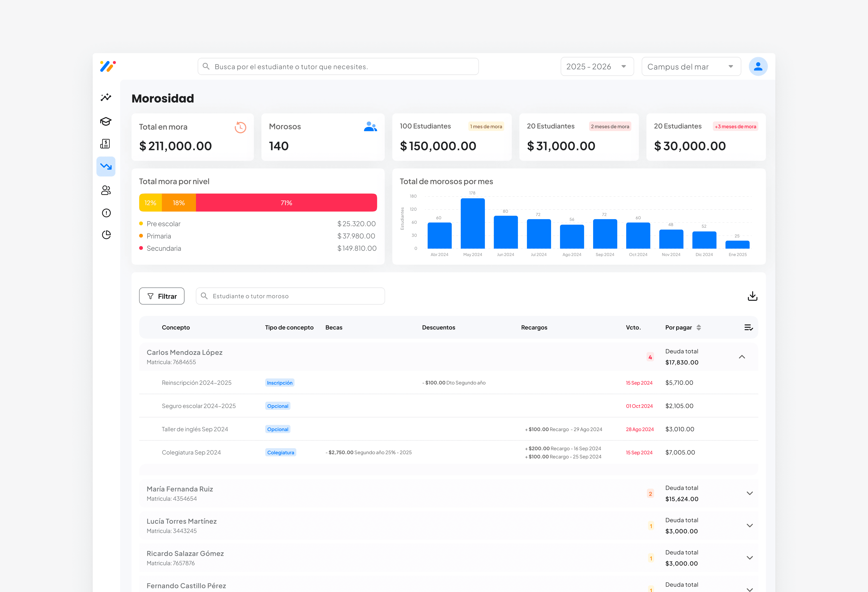This screenshot has height=592, width=868.
Task: Open the analytics sparkle chart sidebar icon
Action: pyautogui.click(x=106, y=97)
